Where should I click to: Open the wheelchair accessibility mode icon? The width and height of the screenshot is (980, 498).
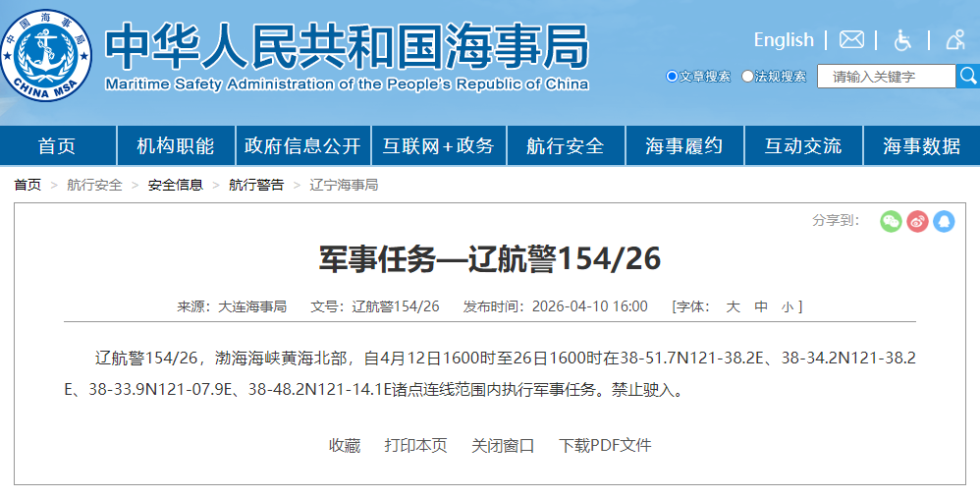tap(902, 40)
